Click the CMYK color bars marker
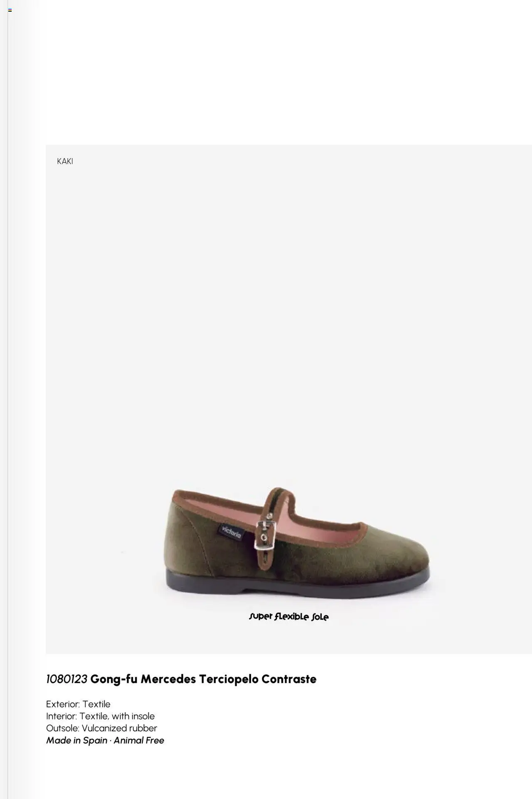Image resolution: width=532 pixels, height=799 pixels. point(10,10)
